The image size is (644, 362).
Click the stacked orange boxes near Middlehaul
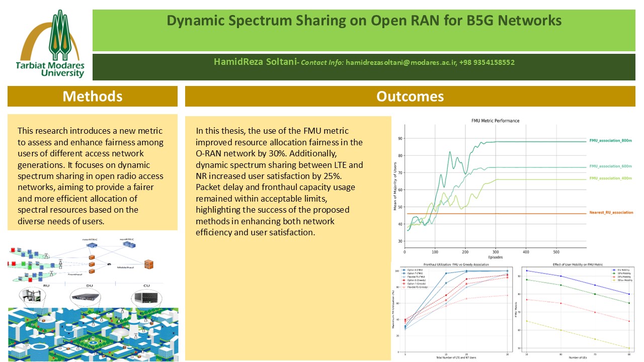click(x=148, y=264)
